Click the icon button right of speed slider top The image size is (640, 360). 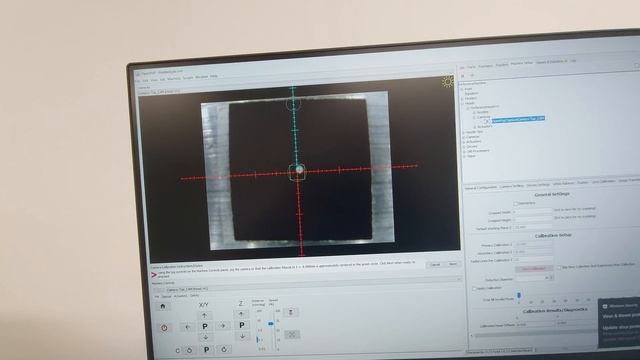[291, 312]
